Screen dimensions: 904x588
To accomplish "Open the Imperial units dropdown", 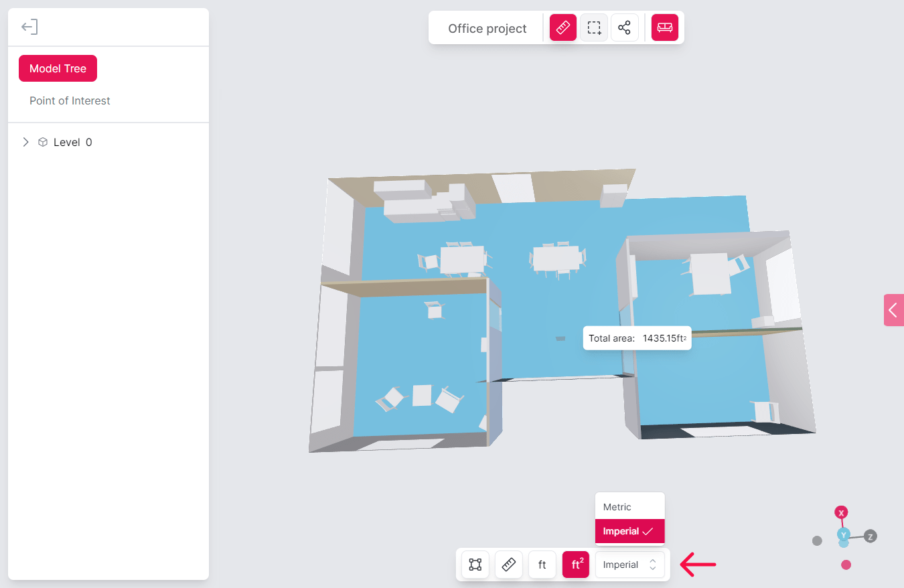I will 629,565.
